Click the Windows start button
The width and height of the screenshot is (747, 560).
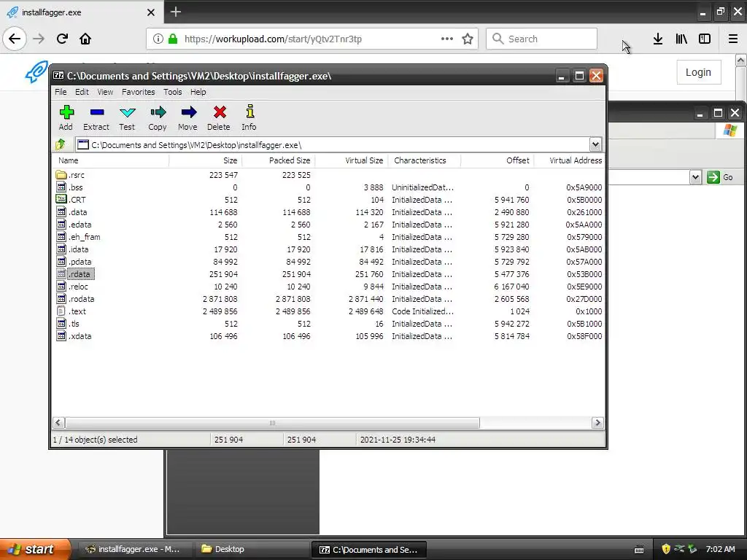(x=35, y=549)
